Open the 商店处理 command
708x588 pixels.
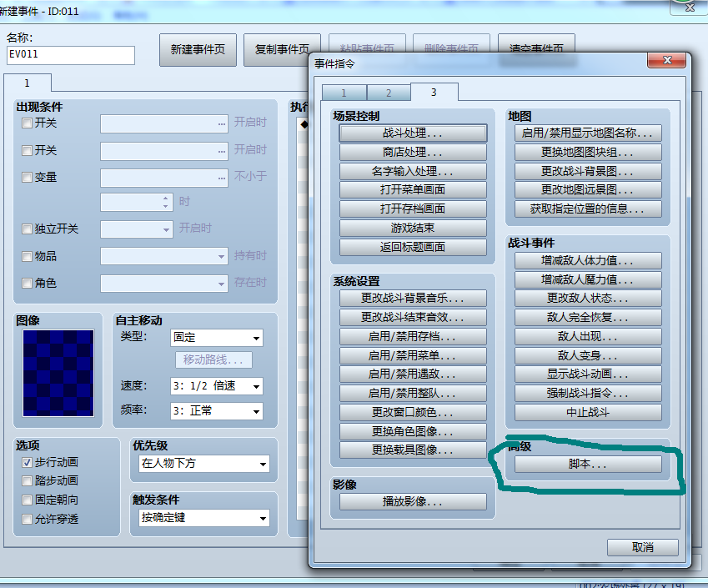pyautogui.click(x=413, y=152)
